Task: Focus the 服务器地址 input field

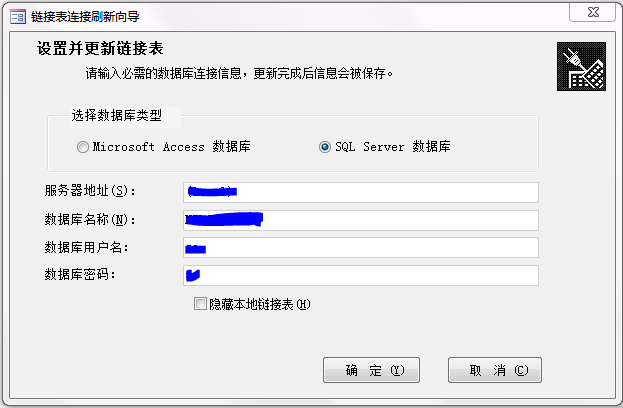Action: [x=361, y=192]
